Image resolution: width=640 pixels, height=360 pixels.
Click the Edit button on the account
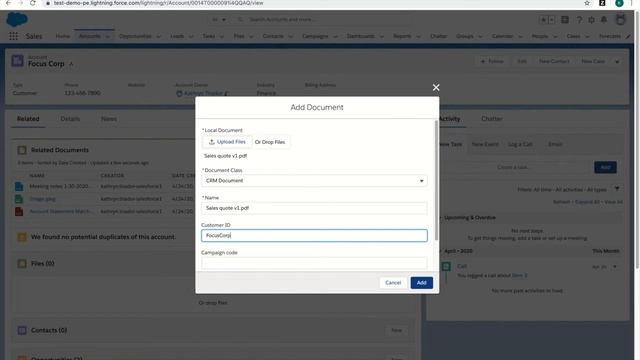[x=522, y=62]
